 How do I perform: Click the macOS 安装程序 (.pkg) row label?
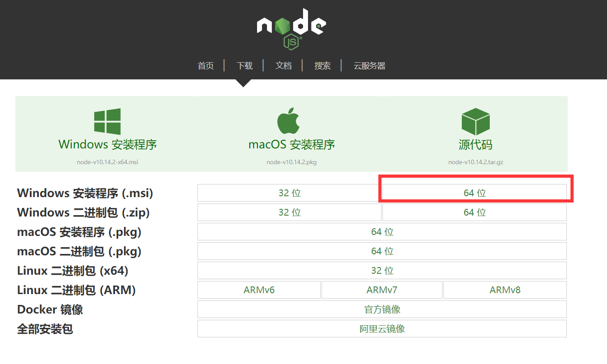point(79,232)
